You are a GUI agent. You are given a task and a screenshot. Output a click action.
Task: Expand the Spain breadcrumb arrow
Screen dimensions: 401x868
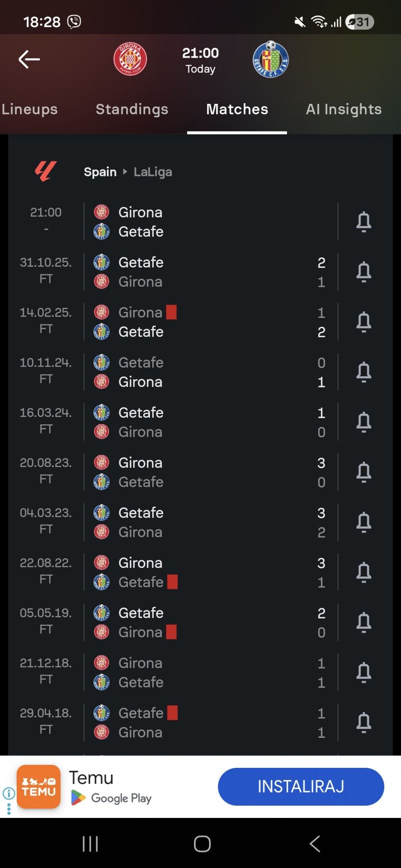124,172
